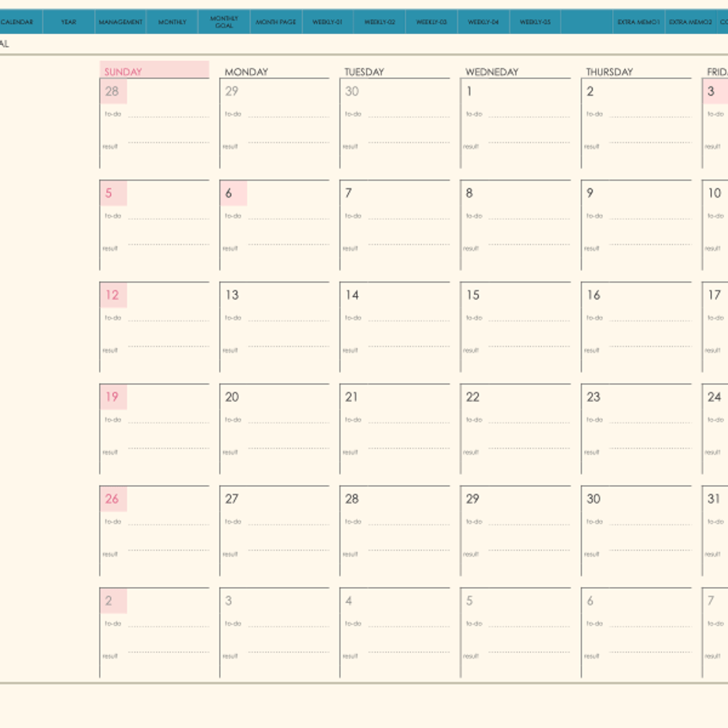Open the MONTHLY GOAL tab

[x=224, y=22]
